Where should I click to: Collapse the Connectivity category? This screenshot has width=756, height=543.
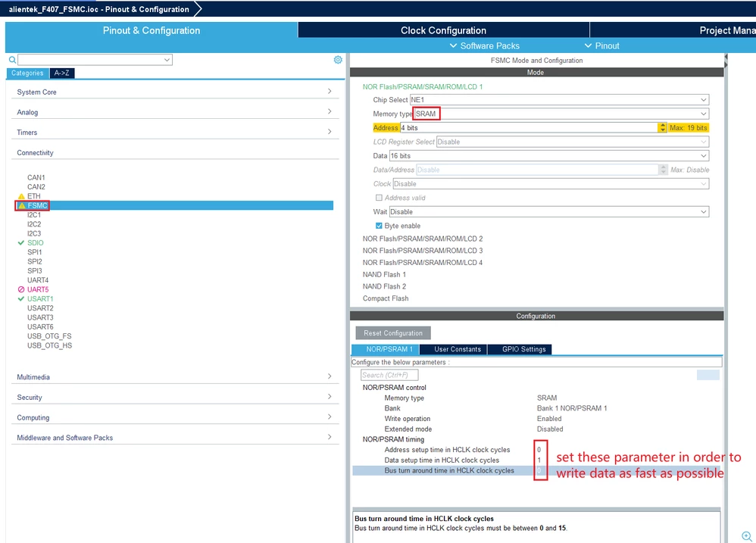click(175, 153)
